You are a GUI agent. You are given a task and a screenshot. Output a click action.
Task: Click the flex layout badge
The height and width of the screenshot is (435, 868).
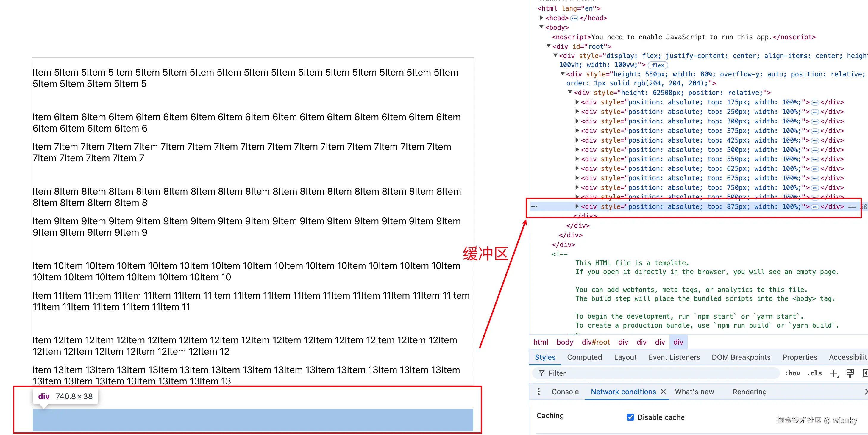click(658, 65)
